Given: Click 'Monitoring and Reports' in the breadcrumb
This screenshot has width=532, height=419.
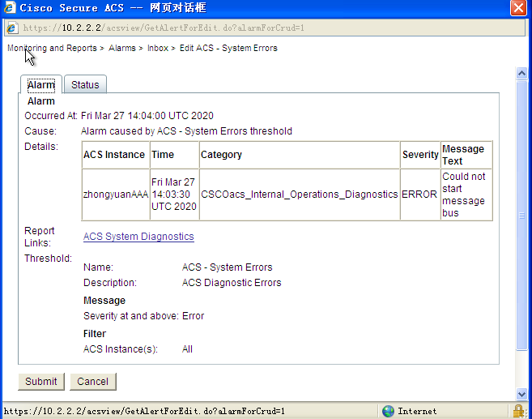Looking at the screenshot, I should (53, 48).
